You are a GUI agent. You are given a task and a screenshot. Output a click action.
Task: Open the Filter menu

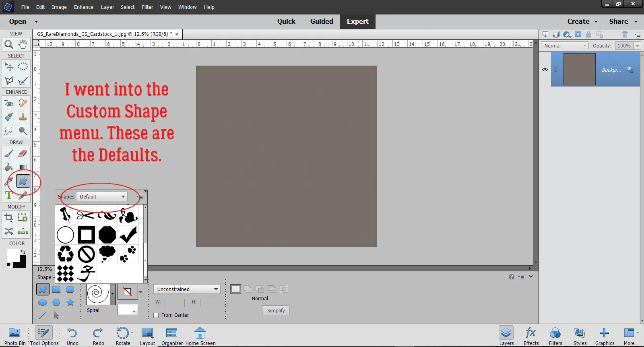coord(147,7)
